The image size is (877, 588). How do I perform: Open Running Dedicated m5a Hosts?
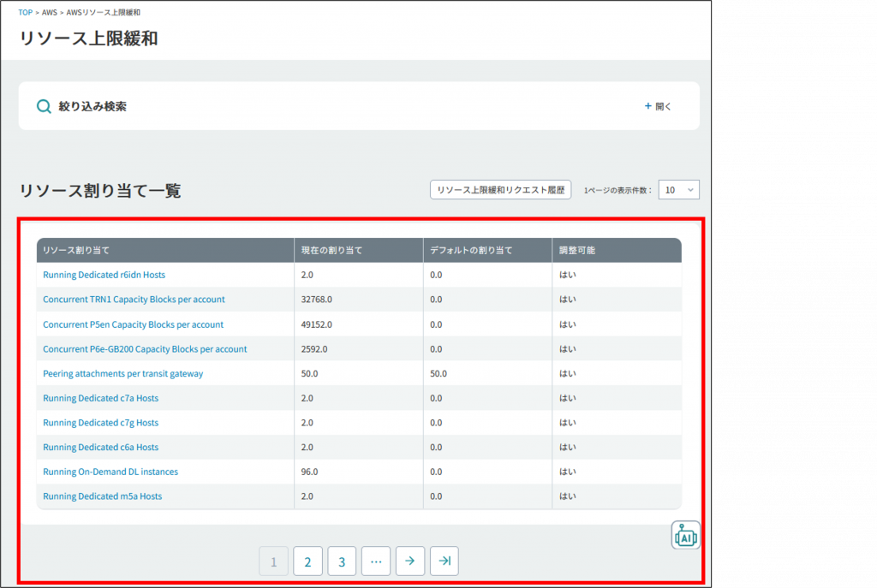click(x=102, y=496)
